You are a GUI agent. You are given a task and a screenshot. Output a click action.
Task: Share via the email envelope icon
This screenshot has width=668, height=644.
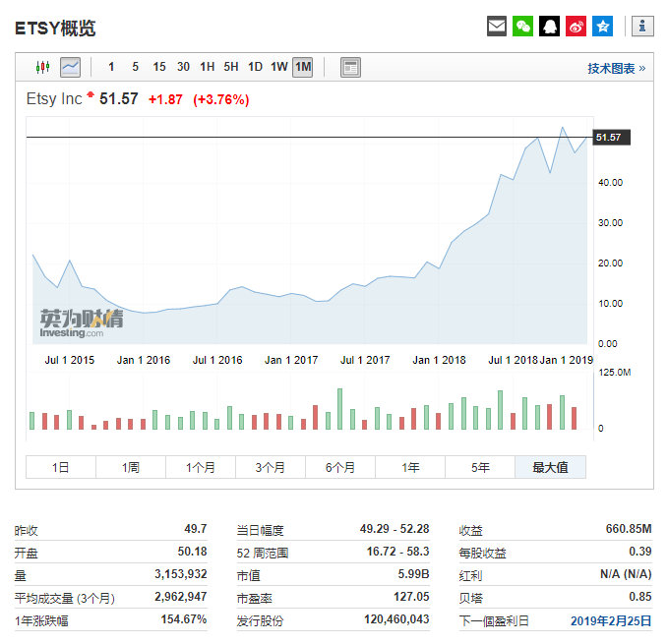pyautogui.click(x=496, y=26)
